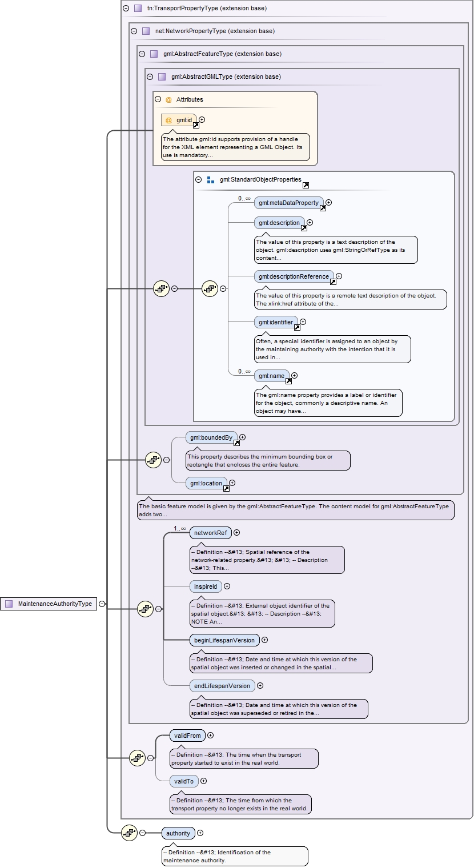Collapse sequence before authority element
The image size is (474, 868).
point(143,833)
